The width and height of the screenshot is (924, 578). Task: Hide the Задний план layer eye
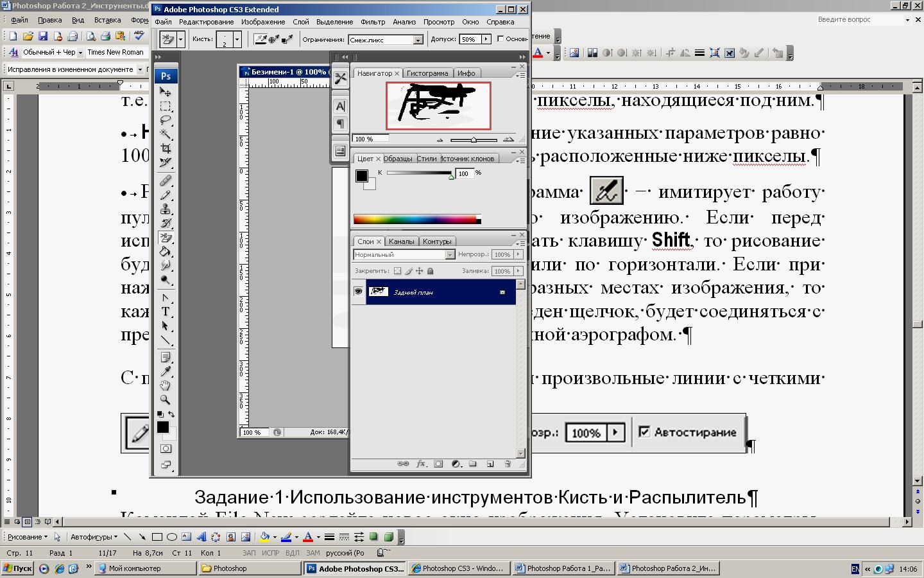click(x=358, y=292)
